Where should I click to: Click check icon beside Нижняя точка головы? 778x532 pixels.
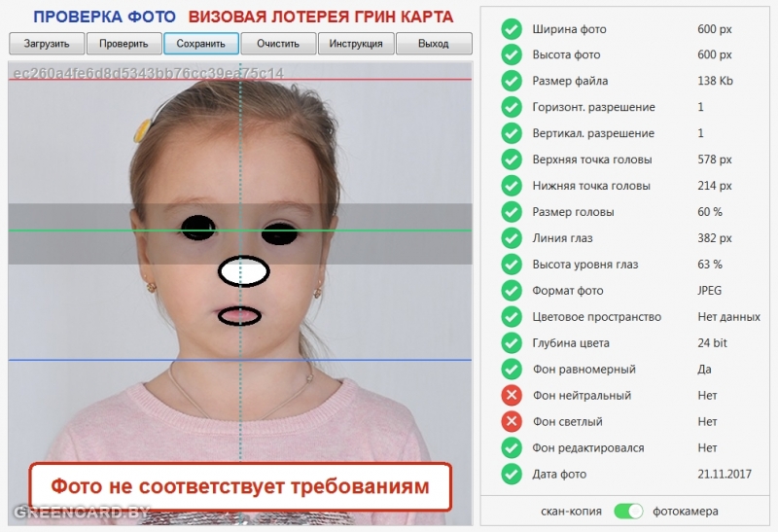[x=512, y=186]
